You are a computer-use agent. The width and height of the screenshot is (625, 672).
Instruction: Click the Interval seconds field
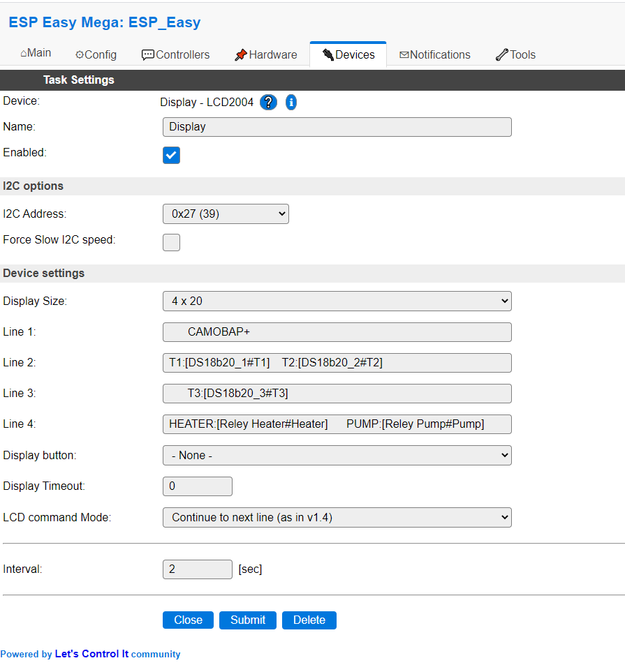pyautogui.click(x=198, y=569)
